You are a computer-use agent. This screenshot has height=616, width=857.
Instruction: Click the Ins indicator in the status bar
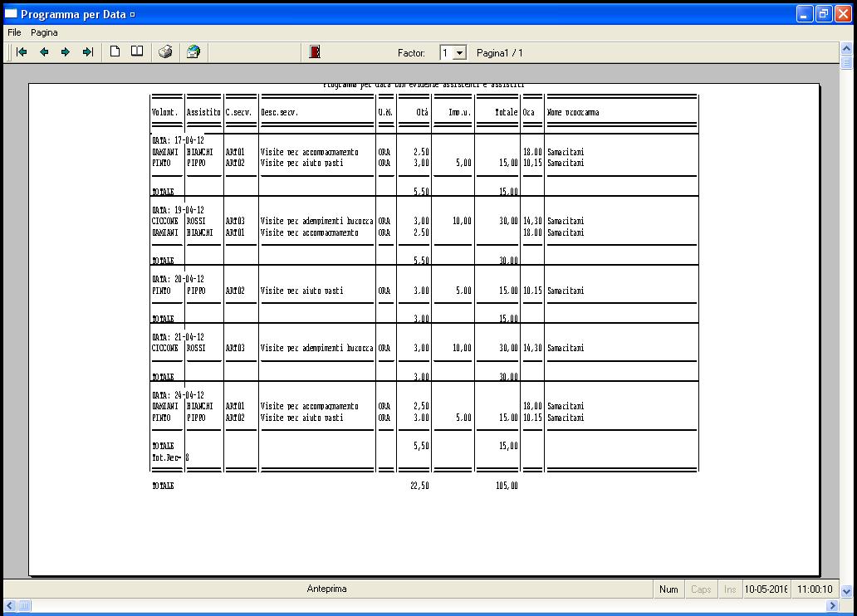pos(730,589)
